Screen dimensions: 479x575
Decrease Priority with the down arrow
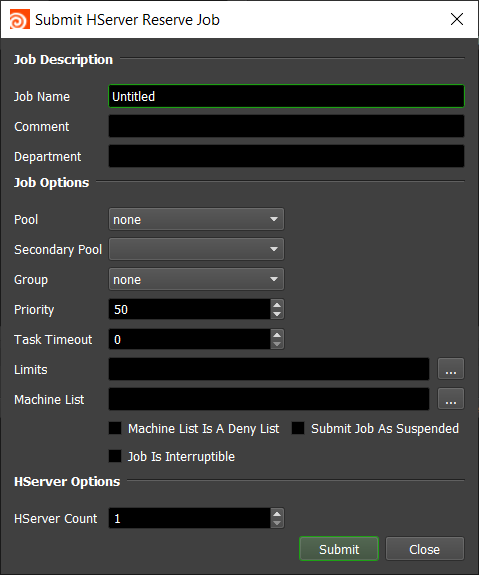pos(277,314)
